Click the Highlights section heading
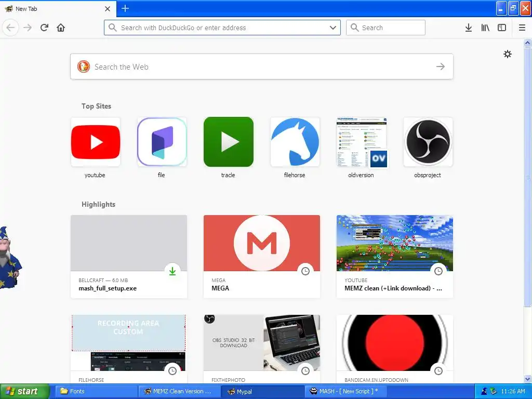The width and height of the screenshot is (532, 399). 98,204
